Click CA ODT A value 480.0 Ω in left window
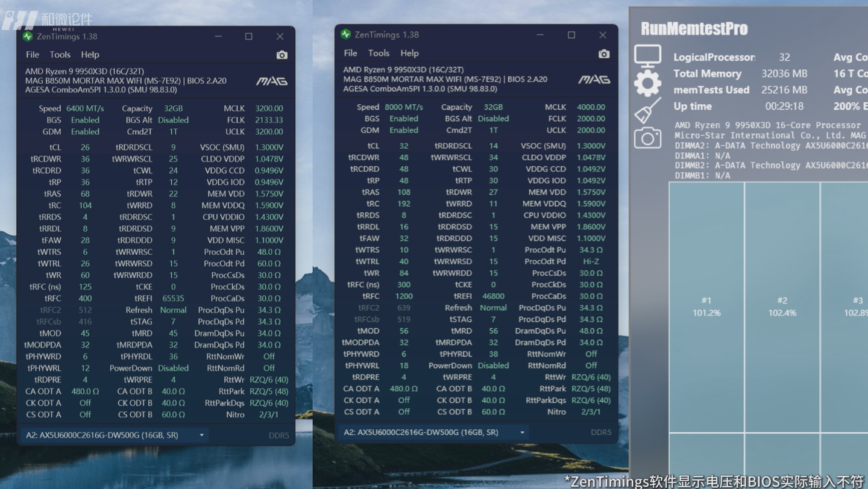This screenshot has height=489, width=868. [x=85, y=391]
